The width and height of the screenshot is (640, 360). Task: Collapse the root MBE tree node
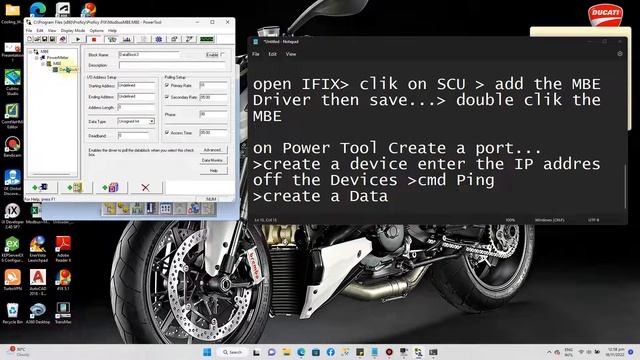[31, 51]
